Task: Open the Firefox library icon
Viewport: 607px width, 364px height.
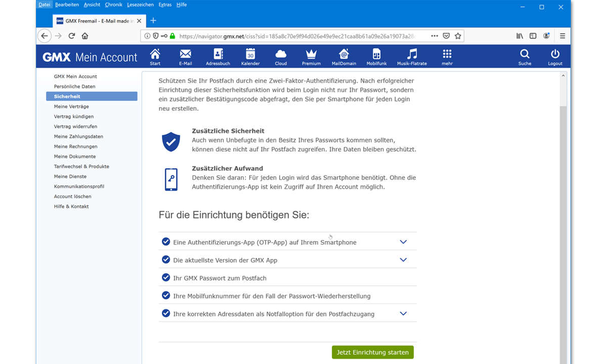Action: [519, 36]
